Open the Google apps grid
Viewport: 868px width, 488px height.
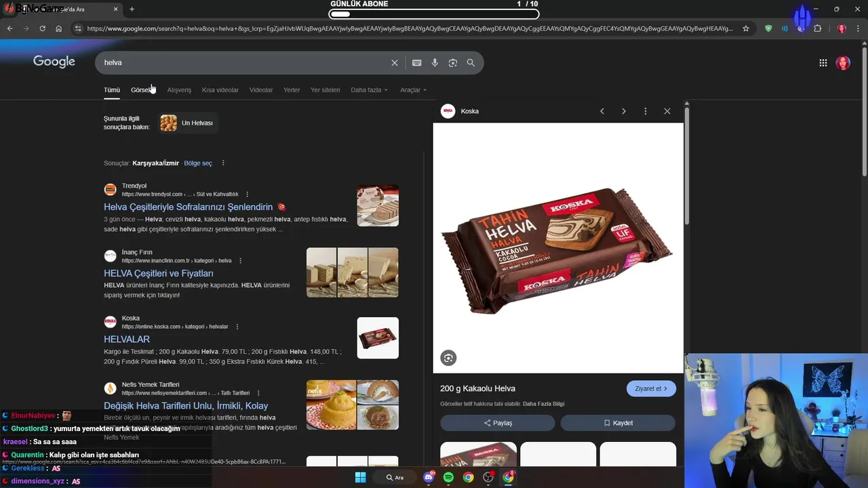click(x=823, y=63)
